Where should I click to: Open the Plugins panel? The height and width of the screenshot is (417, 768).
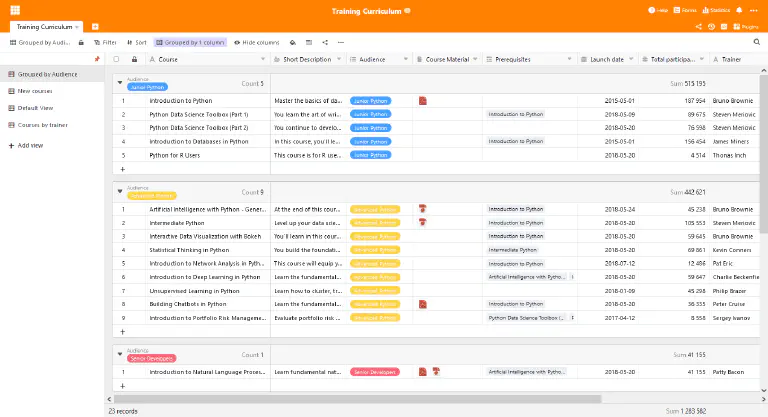(x=745, y=27)
